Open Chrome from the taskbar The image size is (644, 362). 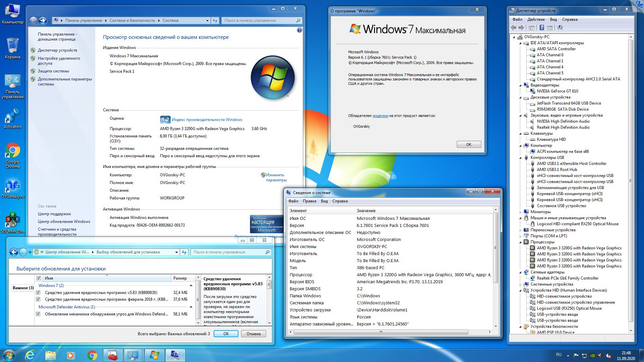[x=92, y=355]
